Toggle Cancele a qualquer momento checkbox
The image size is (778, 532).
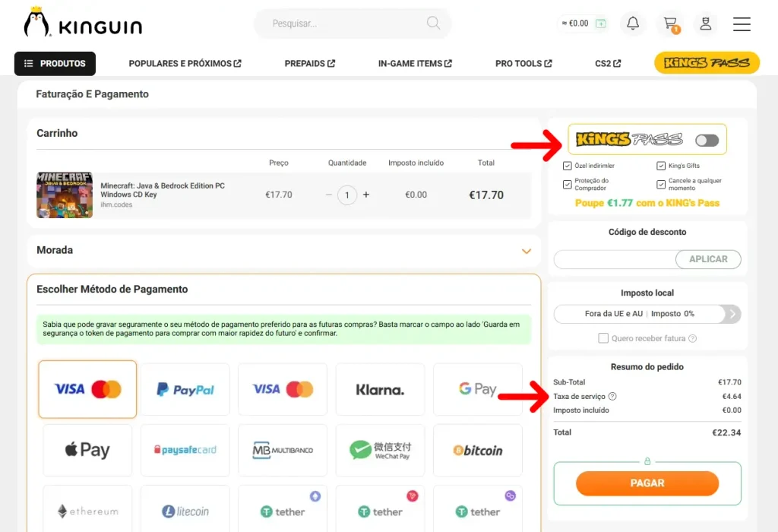point(661,185)
